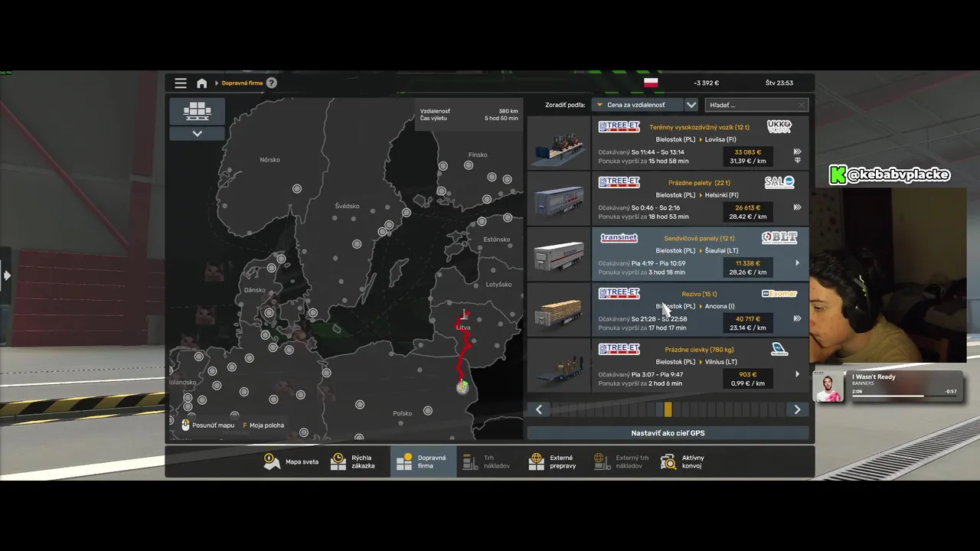The width and height of the screenshot is (980, 551).
Task: Click the current truck position marker on map
Action: coord(462,388)
